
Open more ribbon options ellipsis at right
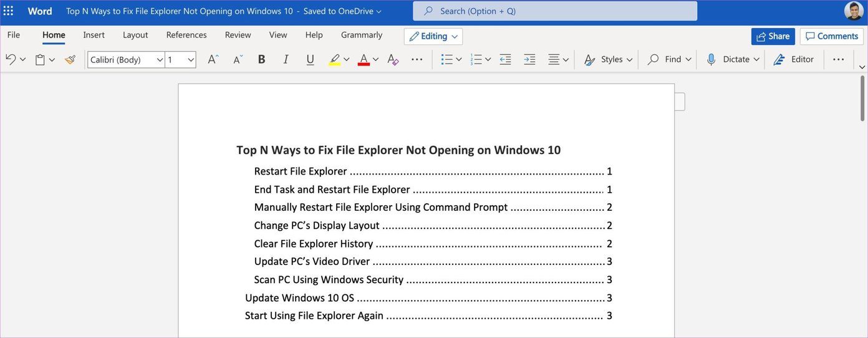[x=839, y=59]
